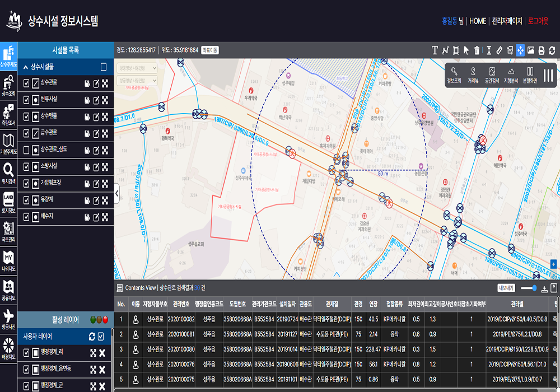This screenshot has width=560, height=392.
Task: Collapse the 상수시설물 layer group
Action: point(25,67)
